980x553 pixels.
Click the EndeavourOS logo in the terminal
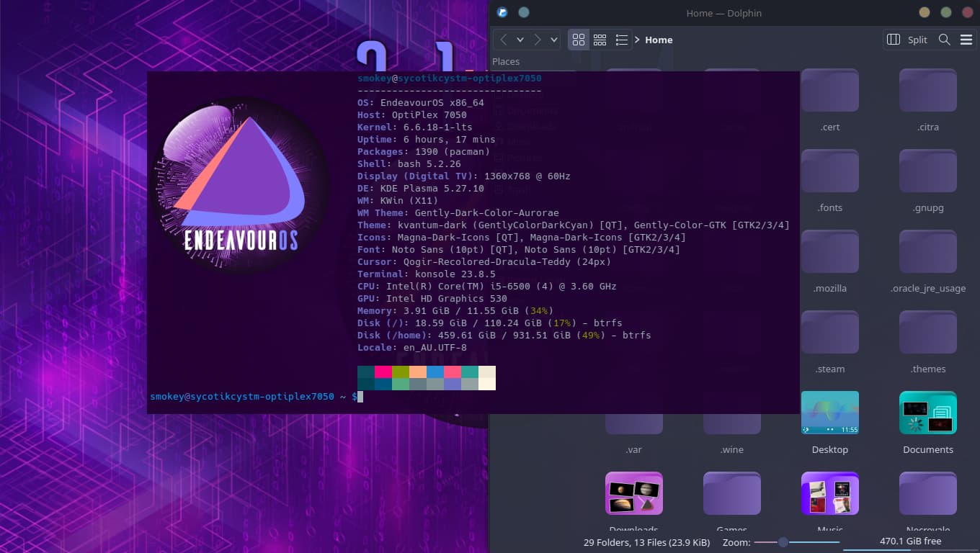coord(241,186)
